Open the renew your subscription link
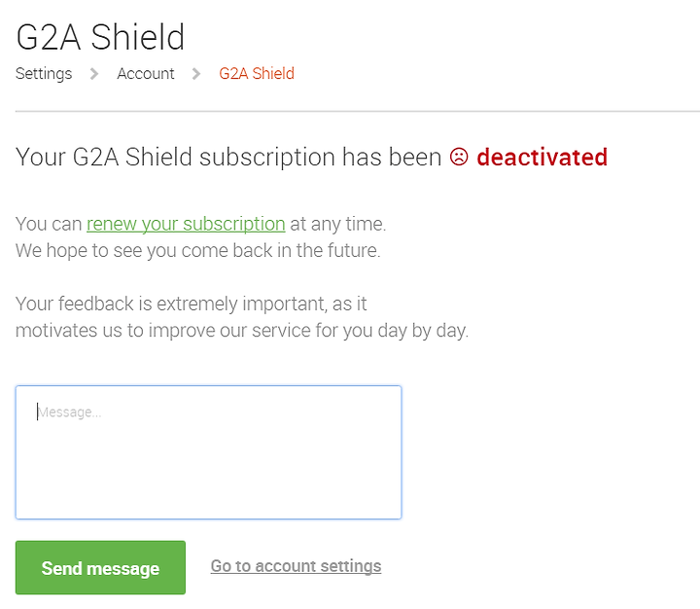The width and height of the screenshot is (700, 609). click(x=186, y=224)
